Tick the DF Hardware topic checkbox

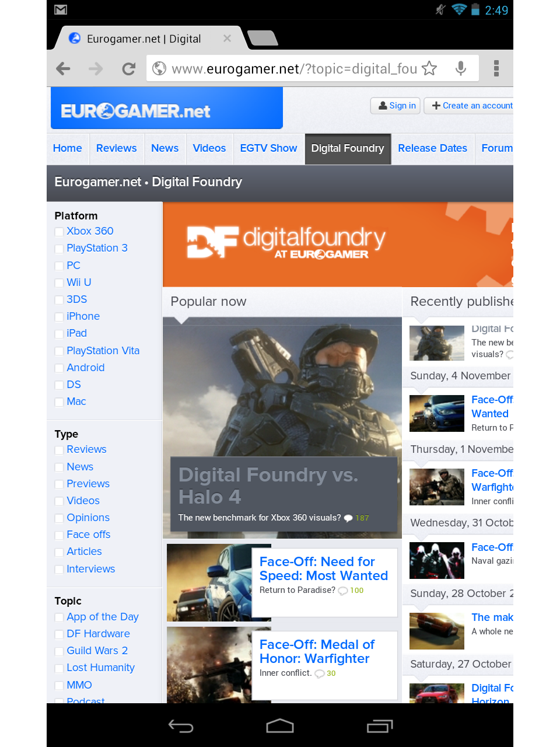coord(59,634)
